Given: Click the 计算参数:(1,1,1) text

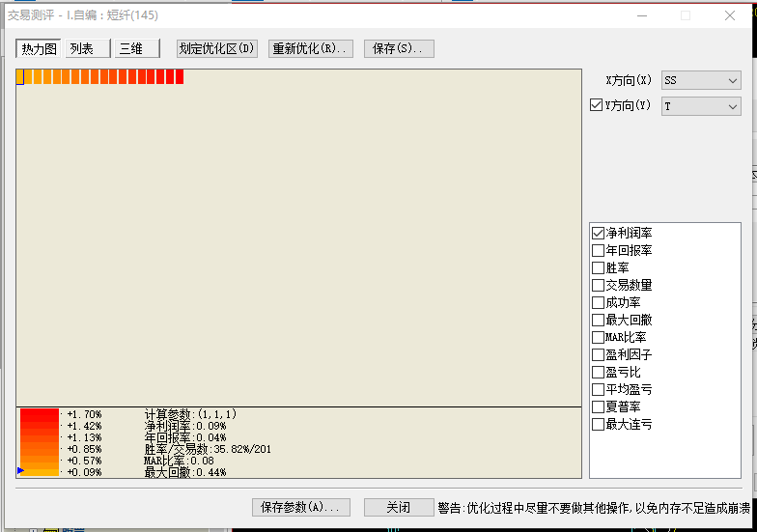Looking at the screenshot, I should click(x=190, y=413).
